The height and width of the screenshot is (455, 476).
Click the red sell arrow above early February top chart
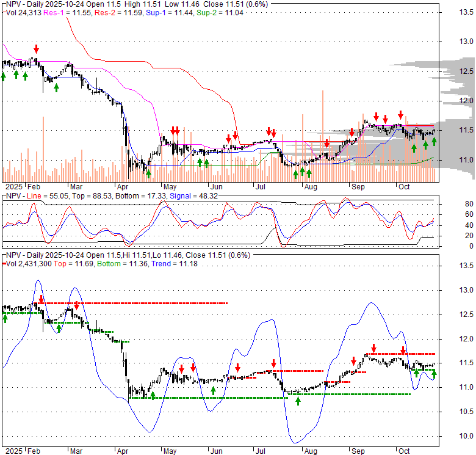[37, 49]
